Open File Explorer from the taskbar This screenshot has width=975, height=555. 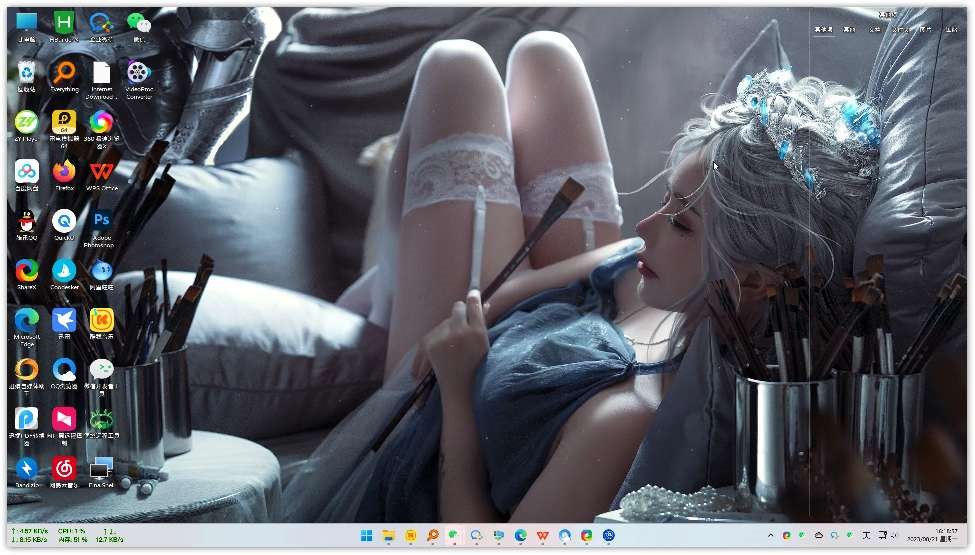[x=389, y=536]
